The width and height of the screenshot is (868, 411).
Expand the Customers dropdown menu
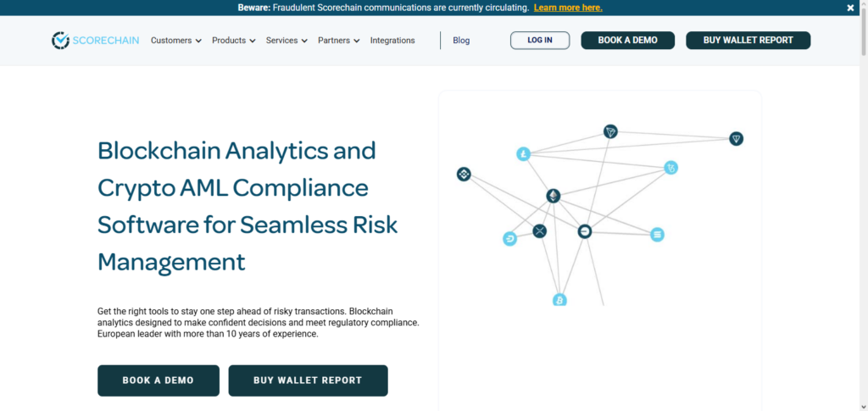175,41
